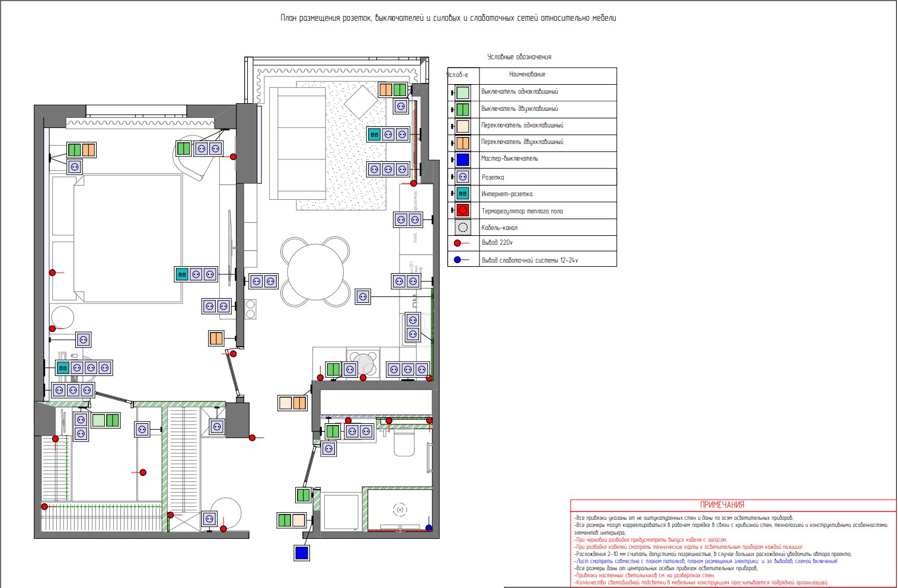Select the red floor-heating thermostat icon in legend
This screenshot has width=898, height=588.
pos(462,210)
